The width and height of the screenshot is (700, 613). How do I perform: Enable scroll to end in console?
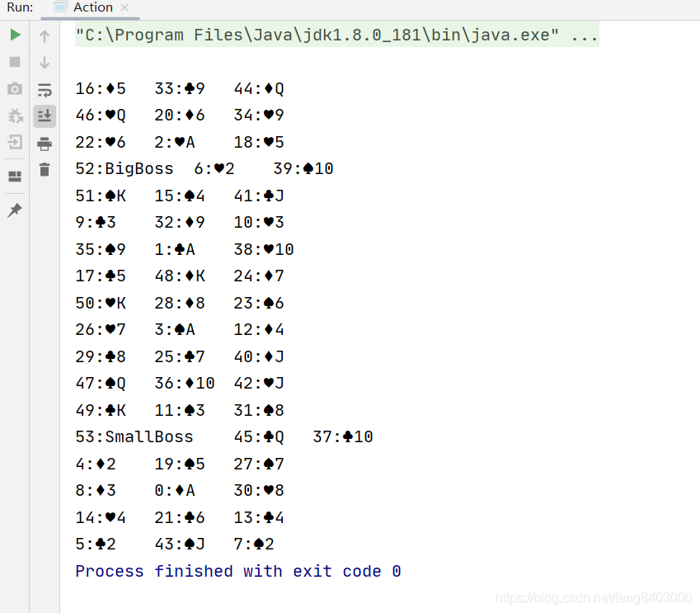45,116
